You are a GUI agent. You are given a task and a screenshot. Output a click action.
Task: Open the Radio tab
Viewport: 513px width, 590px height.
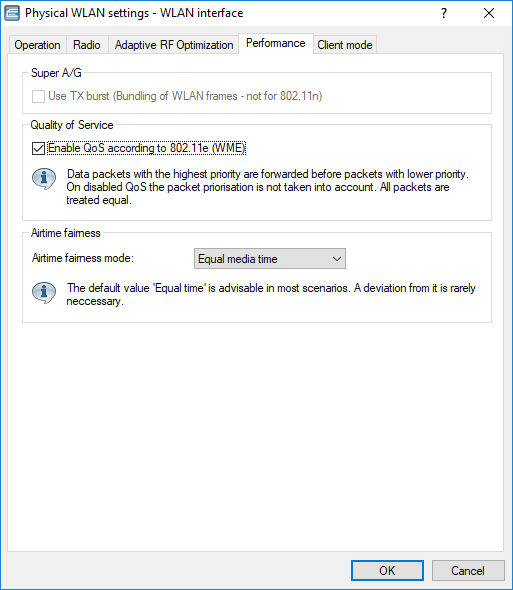pyautogui.click(x=87, y=45)
